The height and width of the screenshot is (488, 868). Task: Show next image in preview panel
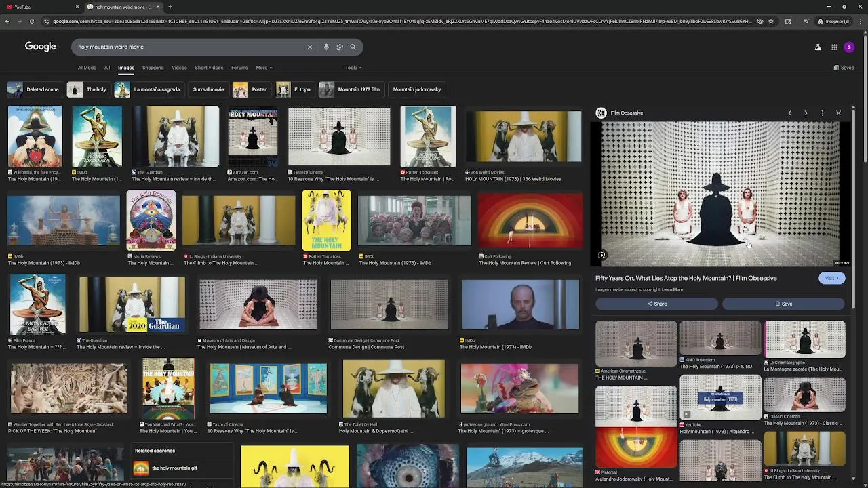click(806, 113)
